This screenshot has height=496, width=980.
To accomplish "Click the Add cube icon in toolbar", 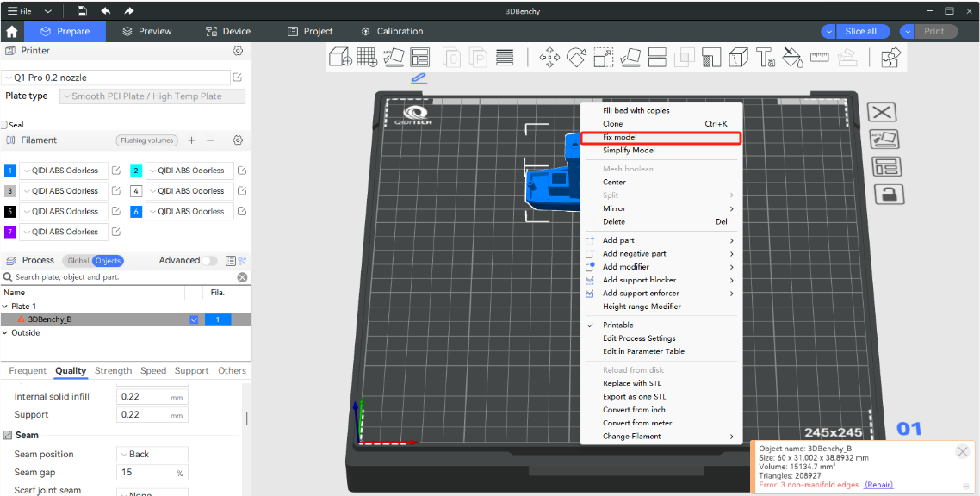I will click(x=340, y=58).
